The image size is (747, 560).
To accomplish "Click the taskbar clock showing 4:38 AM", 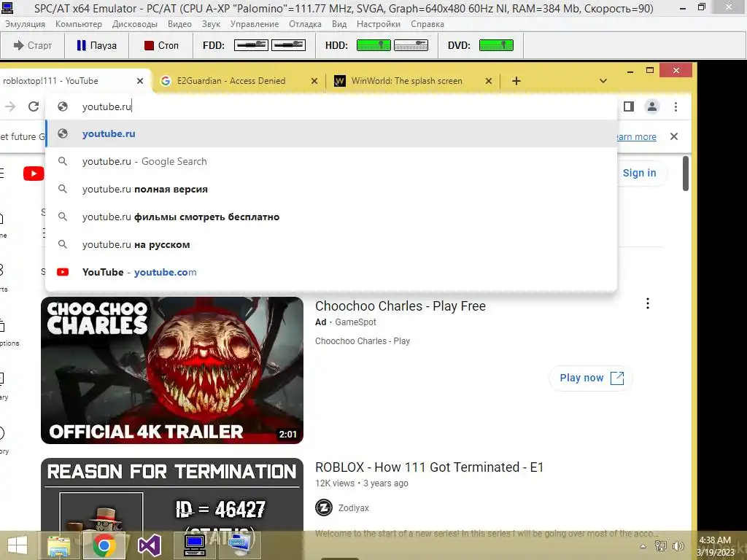I will [715, 546].
